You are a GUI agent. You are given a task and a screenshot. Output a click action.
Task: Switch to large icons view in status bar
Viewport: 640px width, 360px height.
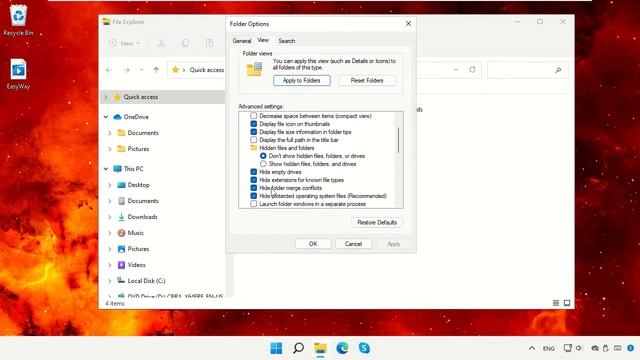(x=567, y=303)
